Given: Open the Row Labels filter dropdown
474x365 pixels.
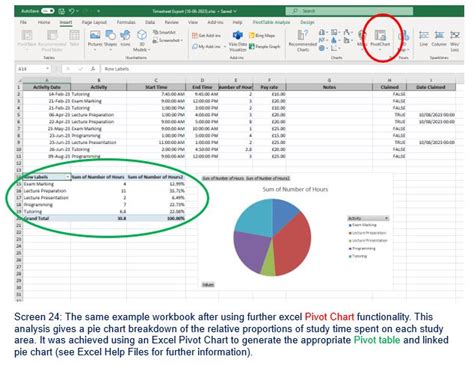Looking at the screenshot, I should tap(68, 177).
